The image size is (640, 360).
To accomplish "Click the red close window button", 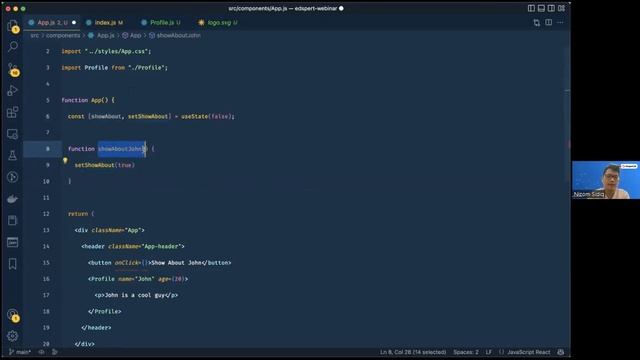I will pyautogui.click(x=8, y=8).
